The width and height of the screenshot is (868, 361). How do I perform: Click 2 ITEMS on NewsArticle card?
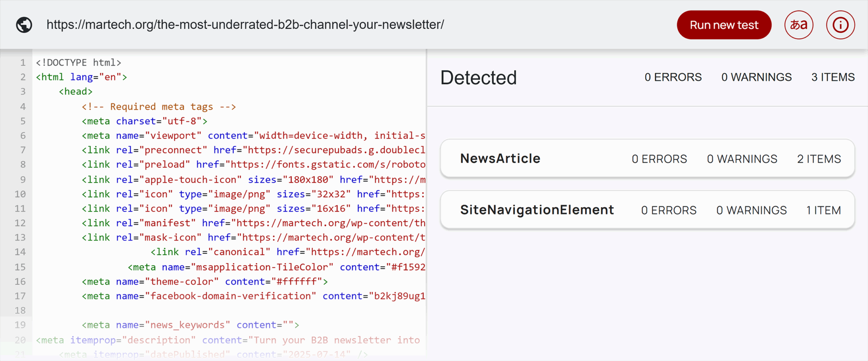coord(819,159)
